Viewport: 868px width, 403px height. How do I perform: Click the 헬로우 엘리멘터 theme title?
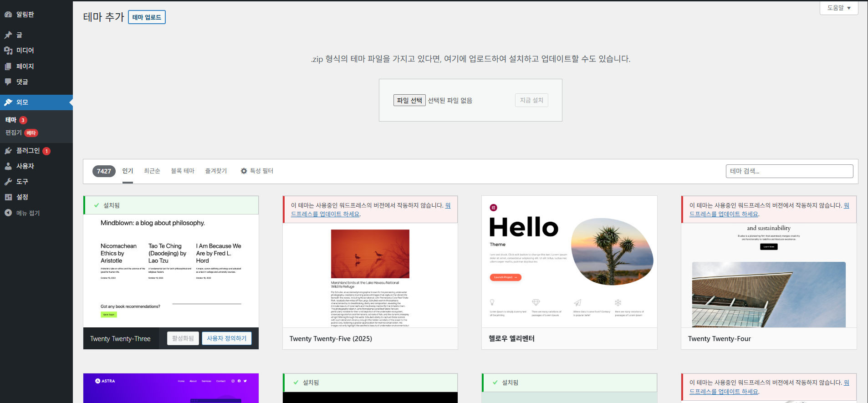click(511, 339)
